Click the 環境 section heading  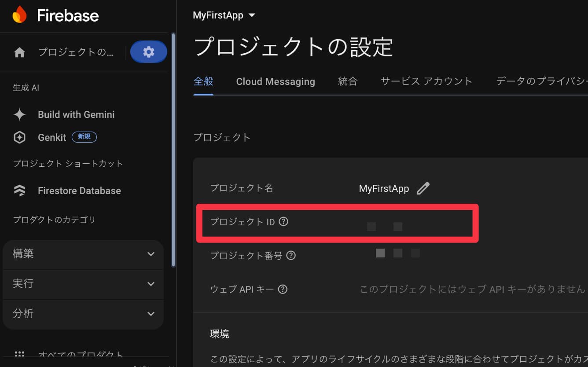pos(220,334)
